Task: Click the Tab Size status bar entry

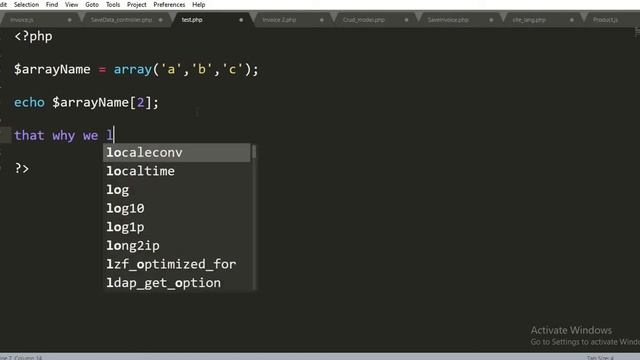Action: (x=600, y=358)
